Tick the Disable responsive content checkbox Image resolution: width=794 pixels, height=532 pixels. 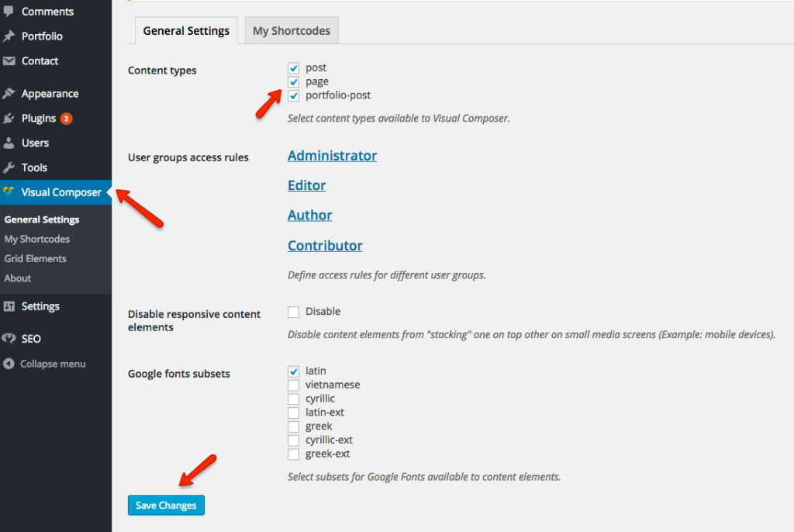(293, 312)
